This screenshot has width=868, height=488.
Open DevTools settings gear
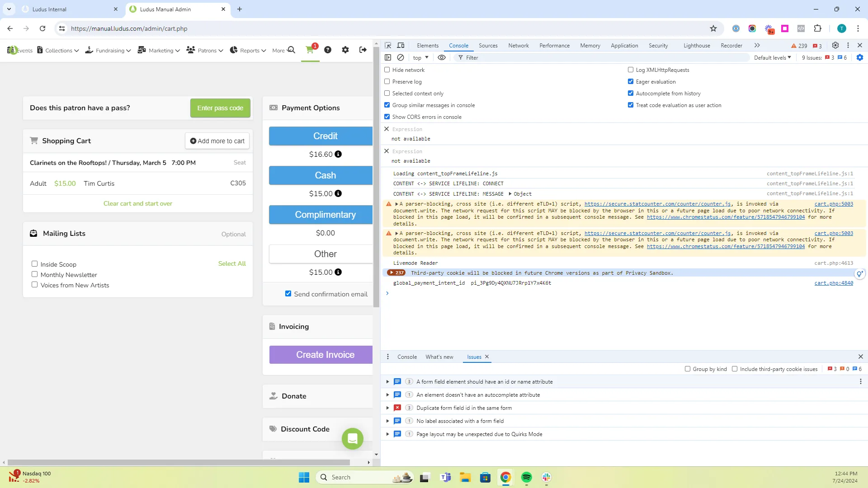[835, 45]
